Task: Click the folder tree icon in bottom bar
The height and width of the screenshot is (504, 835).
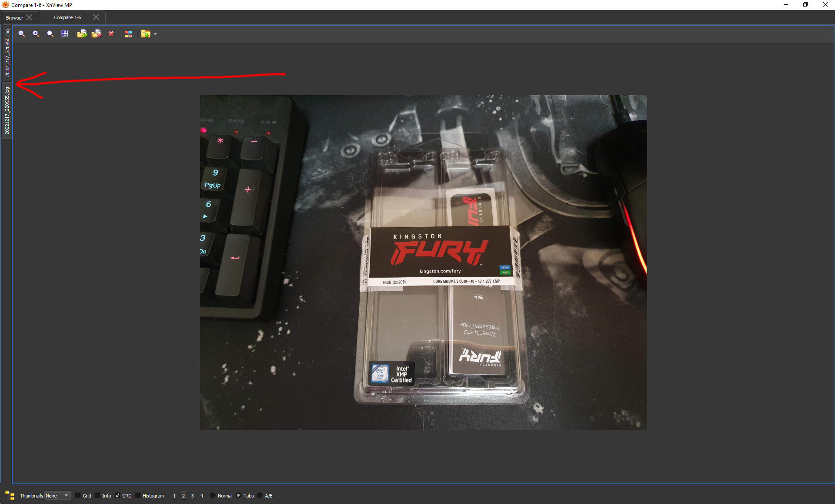Action: [x=10, y=495]
